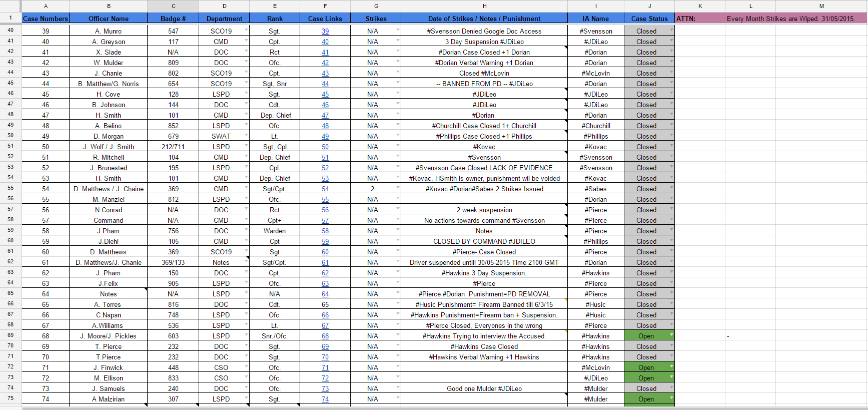Select 'Driver suspended untill 30/05-2015' cell
868x410 pixels.
pyautogui.click(x=484, y=262)
